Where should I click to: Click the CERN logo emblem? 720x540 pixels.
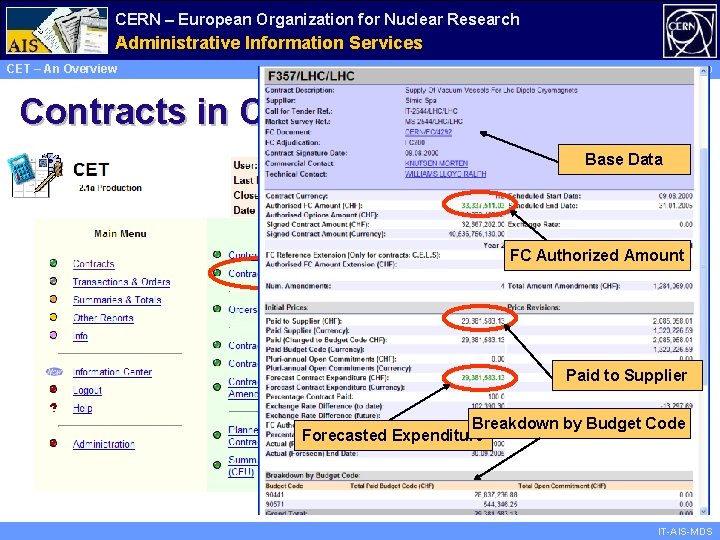point(689,31)
